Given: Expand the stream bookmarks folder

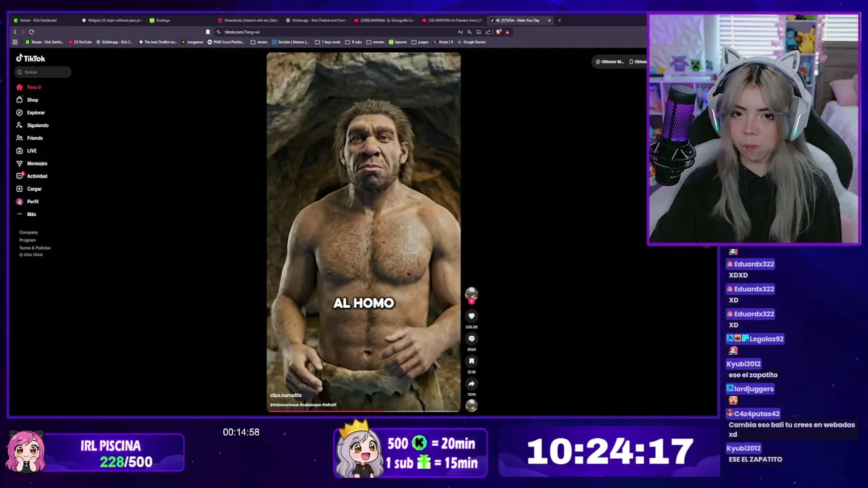Looking at the screenshot, I should click(260, 42).
